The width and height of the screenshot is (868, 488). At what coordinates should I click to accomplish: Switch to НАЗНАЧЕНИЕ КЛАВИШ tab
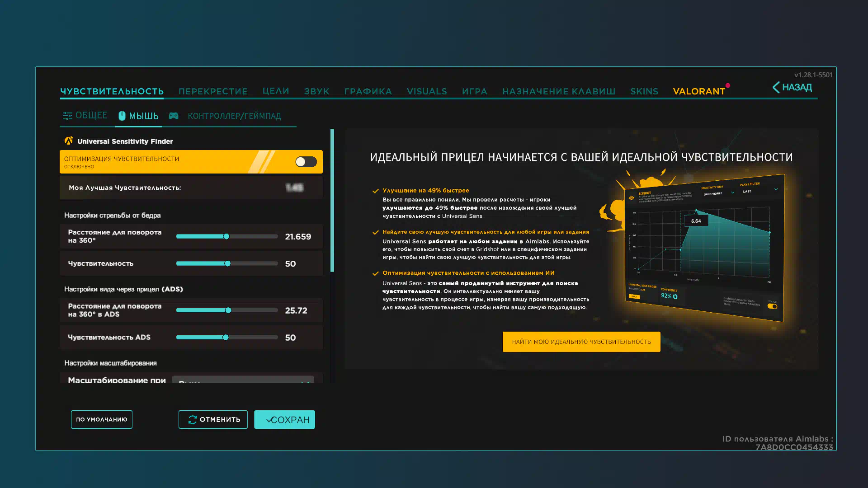tap(559, 91)
